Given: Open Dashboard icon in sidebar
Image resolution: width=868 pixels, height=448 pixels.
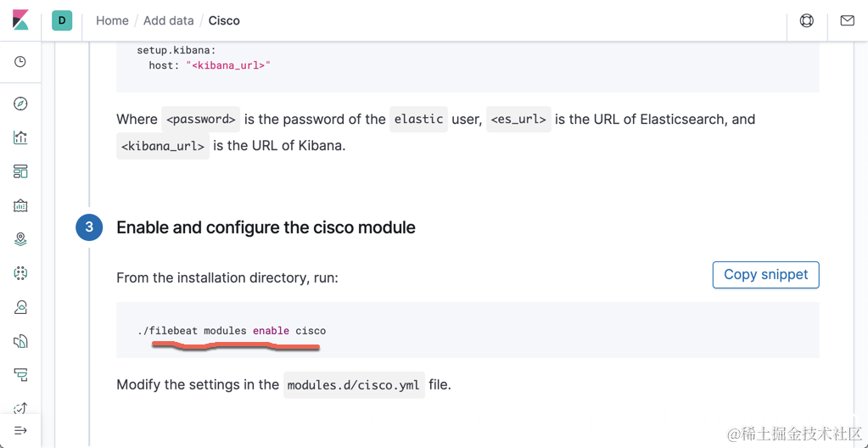Looking at the screenshot, I should 20,171.
